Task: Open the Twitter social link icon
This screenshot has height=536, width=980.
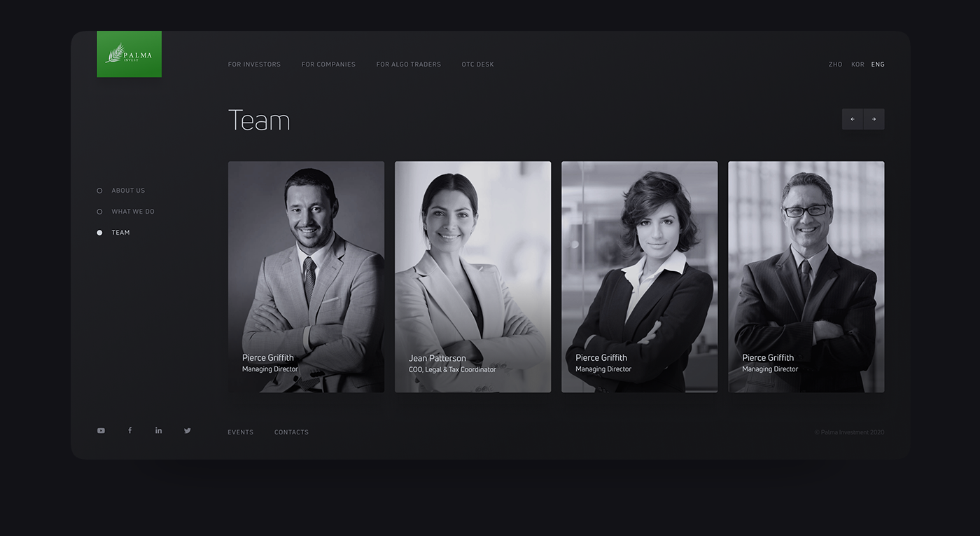Action: (x=188, y=431)
